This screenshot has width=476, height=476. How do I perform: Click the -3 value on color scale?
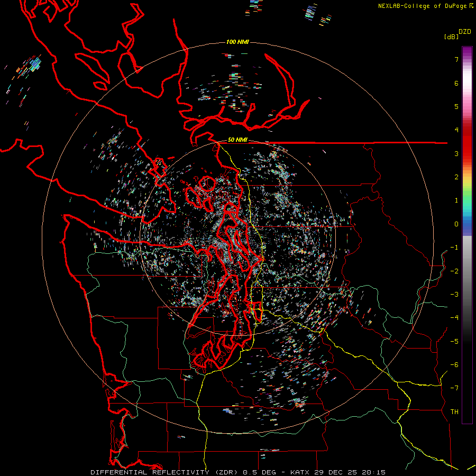(454, 295)
